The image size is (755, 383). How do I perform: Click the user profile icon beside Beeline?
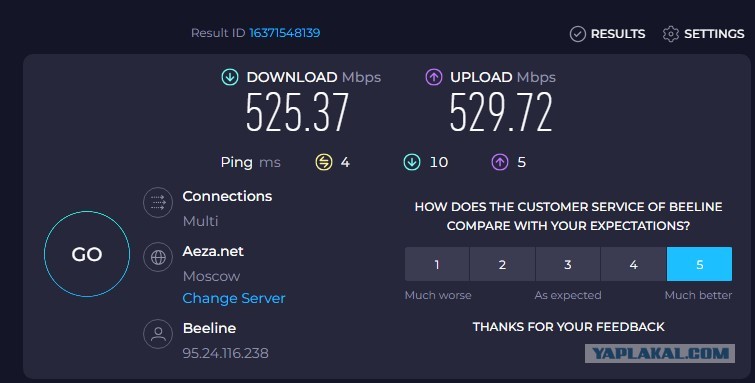[x=158, y=334]
